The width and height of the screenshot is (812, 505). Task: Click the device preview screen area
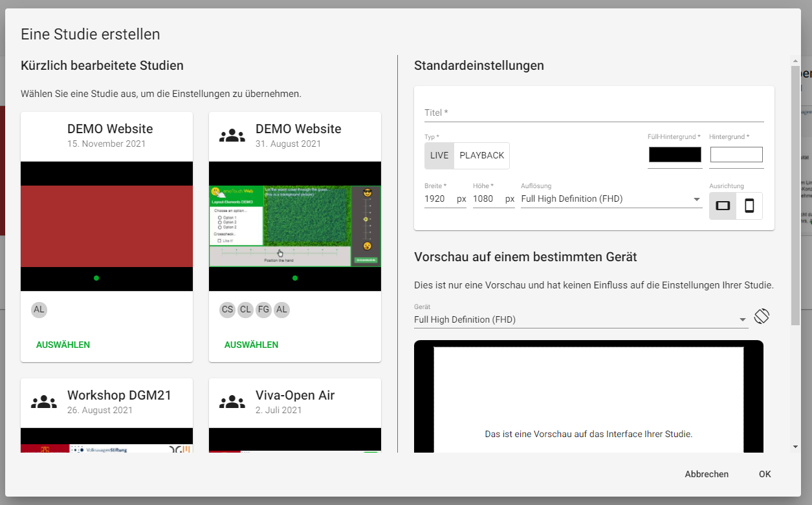589,400
